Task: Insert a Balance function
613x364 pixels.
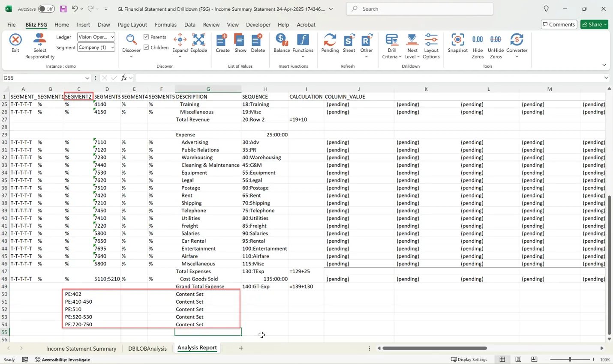Action: (x=282, y=43)
